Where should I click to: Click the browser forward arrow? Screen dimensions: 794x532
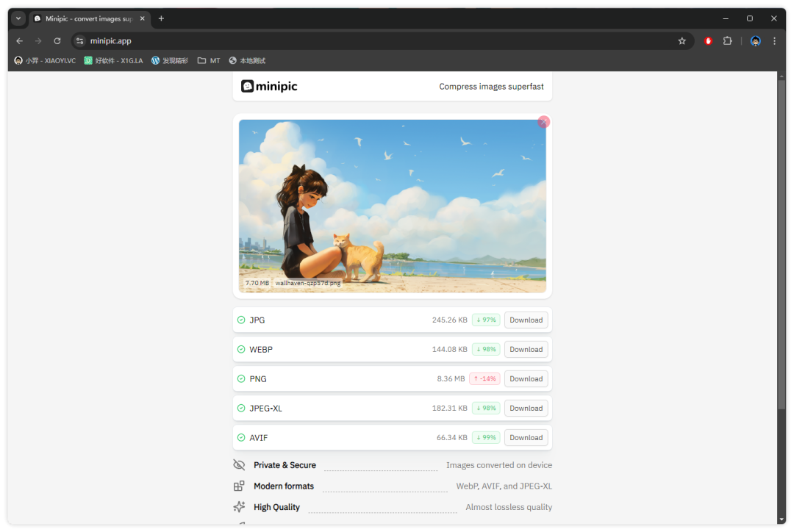38,41
